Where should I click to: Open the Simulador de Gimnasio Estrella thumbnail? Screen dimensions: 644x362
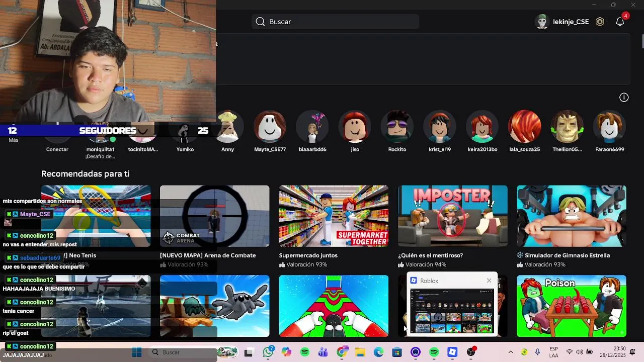571,216
